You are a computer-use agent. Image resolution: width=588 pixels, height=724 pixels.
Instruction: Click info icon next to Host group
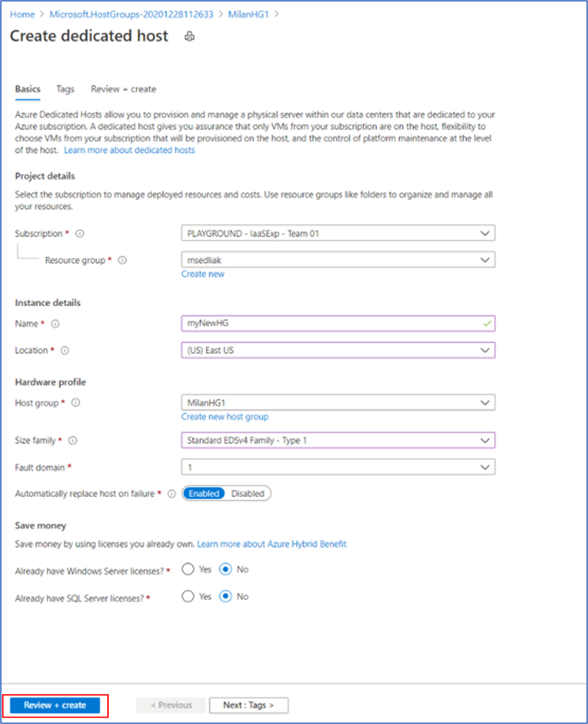click(76, 403)
